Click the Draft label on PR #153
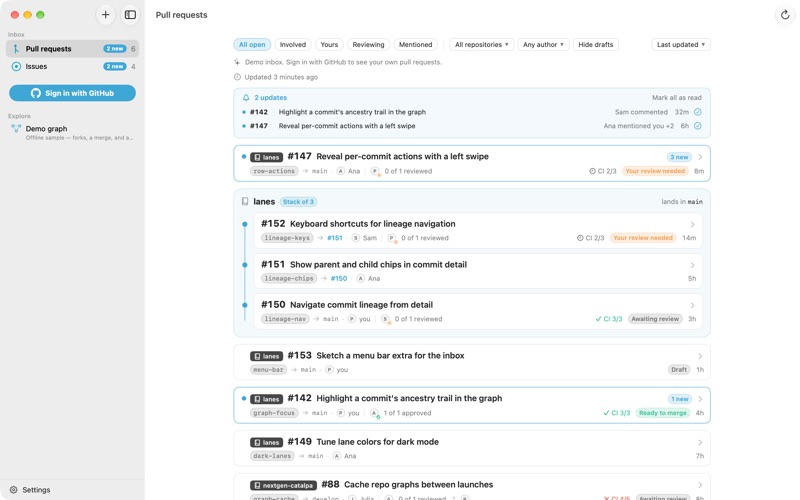 click(x=679, y=369)
